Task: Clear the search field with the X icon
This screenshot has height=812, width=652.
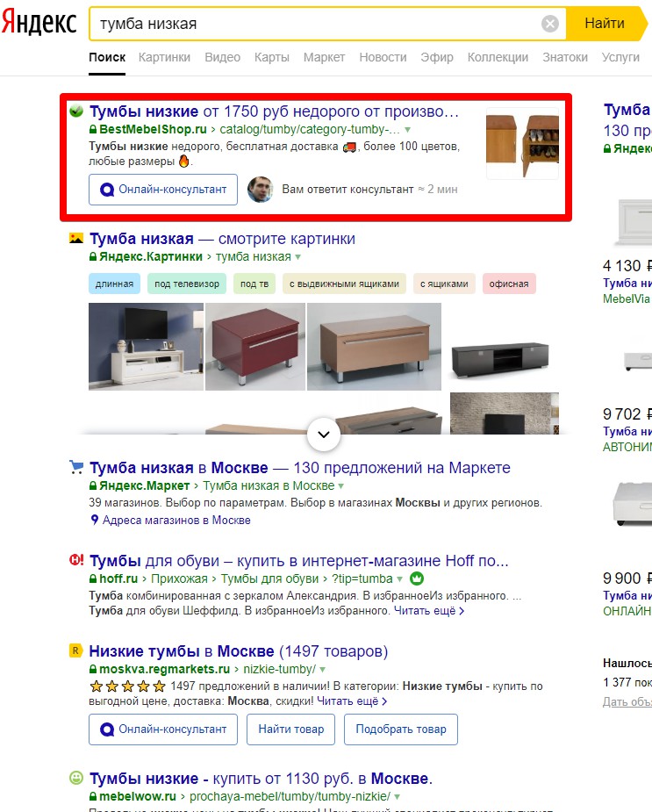Action: point(550,24)
